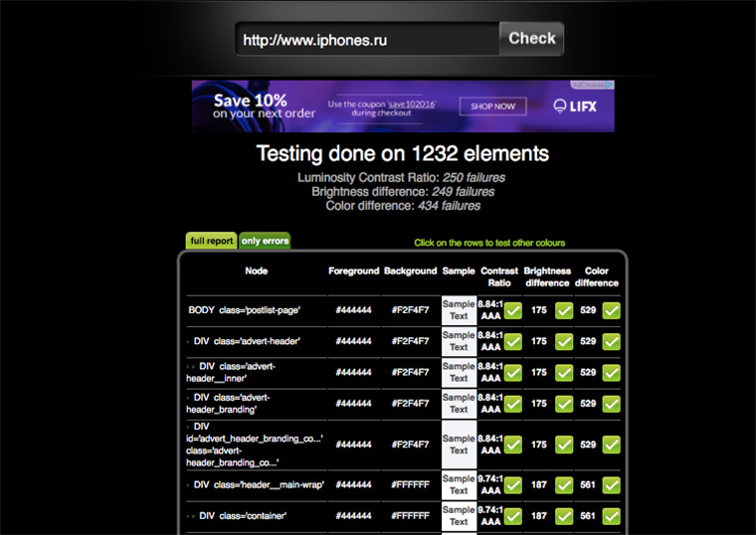The width and height of the screenshot is (756, 535).
Task: Click contrast checkmark in id advert_header_branding_co row
Action: coord(513,445)
